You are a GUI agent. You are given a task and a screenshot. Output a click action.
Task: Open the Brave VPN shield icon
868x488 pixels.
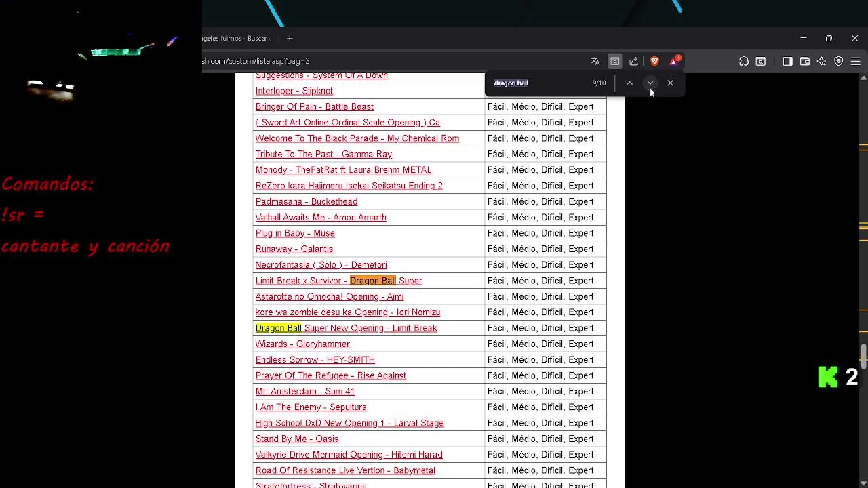839,61
